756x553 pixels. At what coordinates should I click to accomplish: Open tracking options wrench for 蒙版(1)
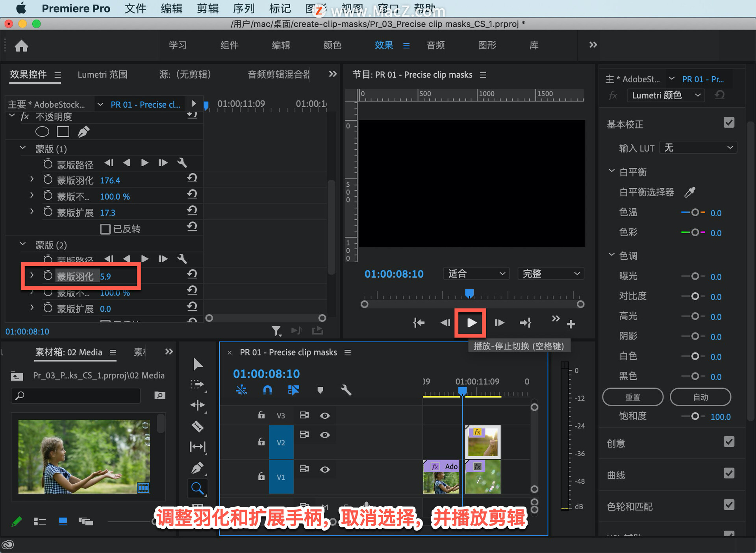(182, 163)
